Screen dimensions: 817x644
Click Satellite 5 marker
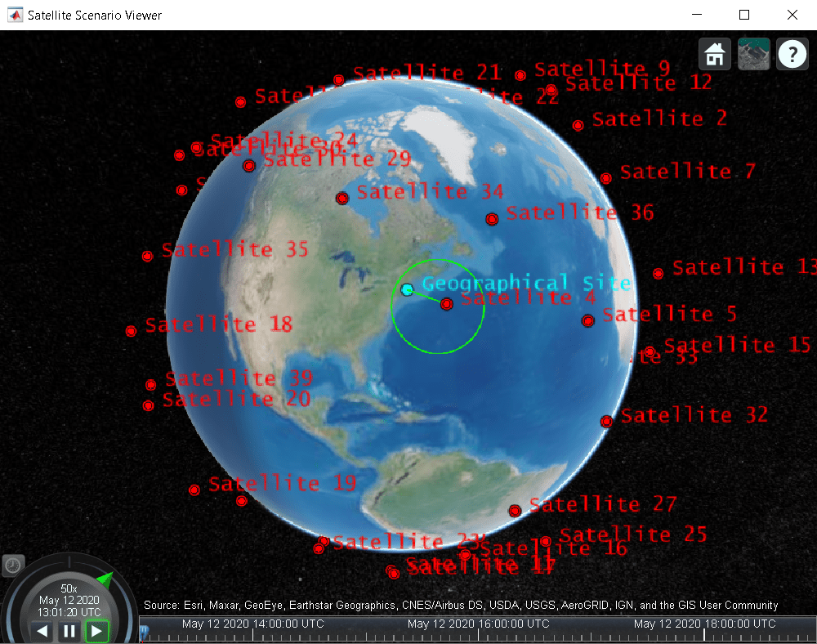[x=588, y=321]
